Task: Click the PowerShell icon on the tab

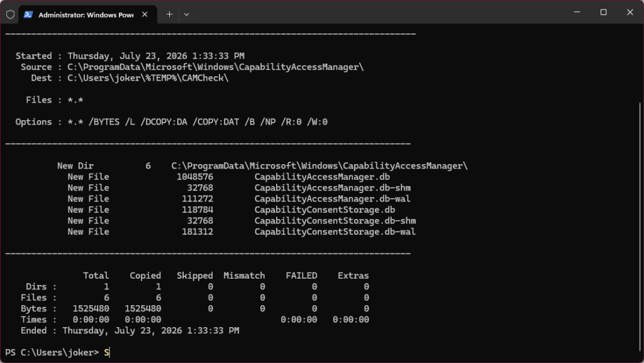Action: coord(28,14)
